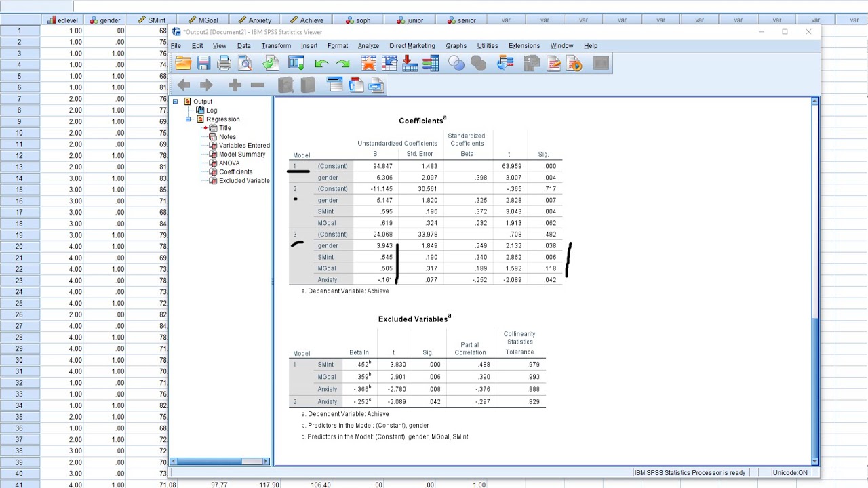Select Model Summary in outline tree
868x488 pixels.
[x=242, y=155]
